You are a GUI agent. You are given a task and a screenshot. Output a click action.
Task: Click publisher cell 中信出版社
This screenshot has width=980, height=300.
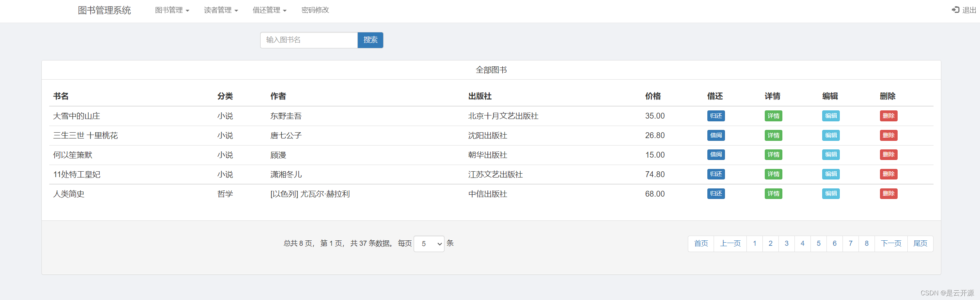[487, 194]
